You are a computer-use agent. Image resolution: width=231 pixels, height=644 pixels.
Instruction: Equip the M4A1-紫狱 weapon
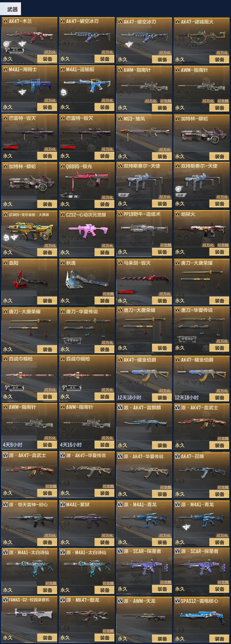105,542
